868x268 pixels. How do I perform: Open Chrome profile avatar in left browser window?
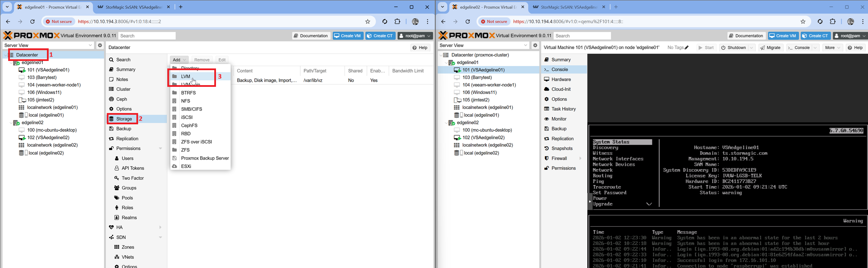coord(415,21)
